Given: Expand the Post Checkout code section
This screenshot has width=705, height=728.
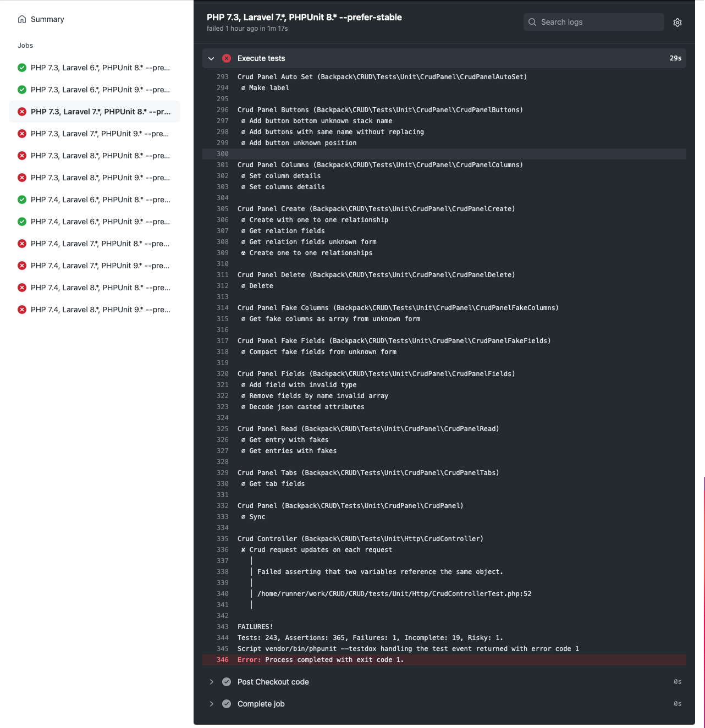Looking at the screenshot, I should 211,682.
